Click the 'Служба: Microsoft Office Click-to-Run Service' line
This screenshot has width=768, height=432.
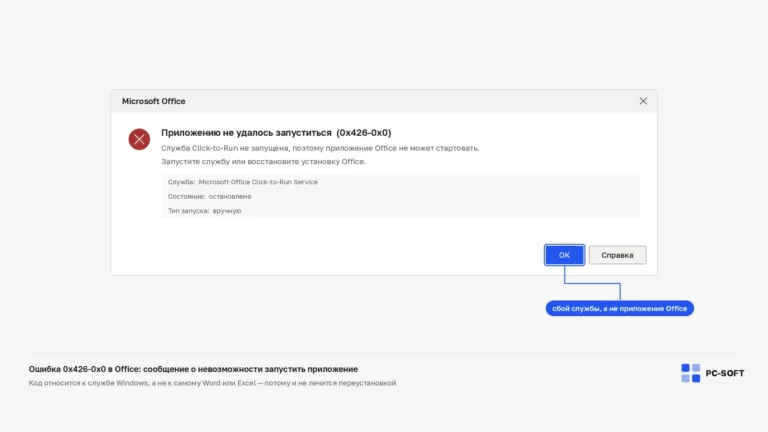[x=242, y=182]
